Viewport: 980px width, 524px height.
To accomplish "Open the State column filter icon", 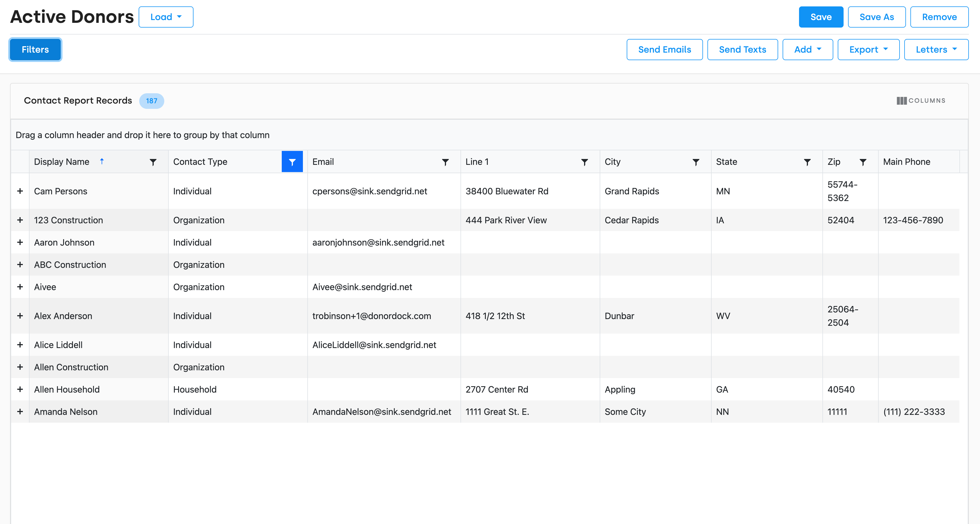I will [x=807, y=162].
